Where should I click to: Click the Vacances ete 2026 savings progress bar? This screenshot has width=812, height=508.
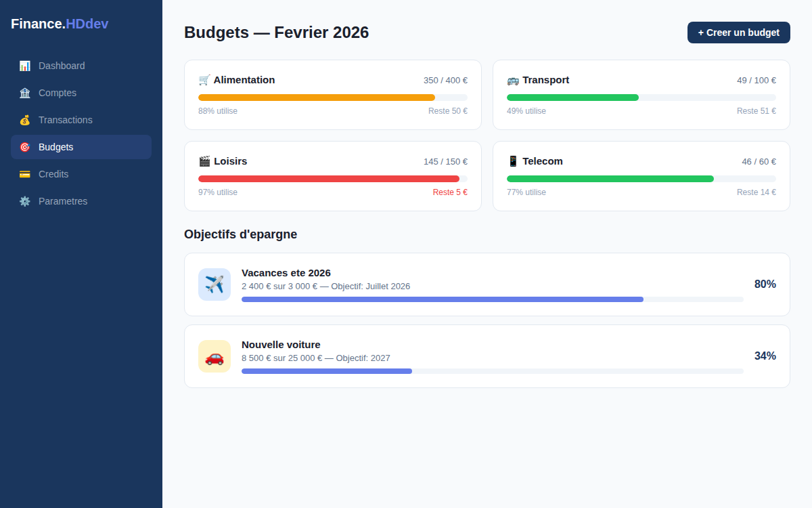[x=493, y=299]
